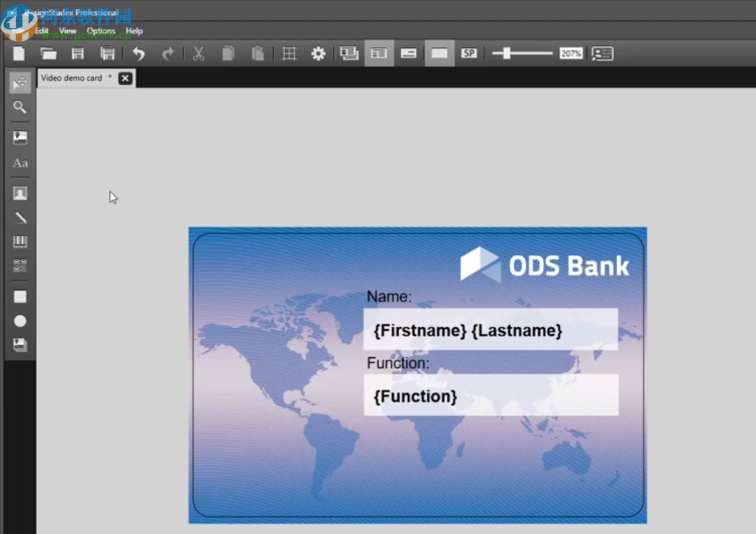756x534 pixels.
Task: Select the pointer selection tool
Action: (x=20, y=83)
